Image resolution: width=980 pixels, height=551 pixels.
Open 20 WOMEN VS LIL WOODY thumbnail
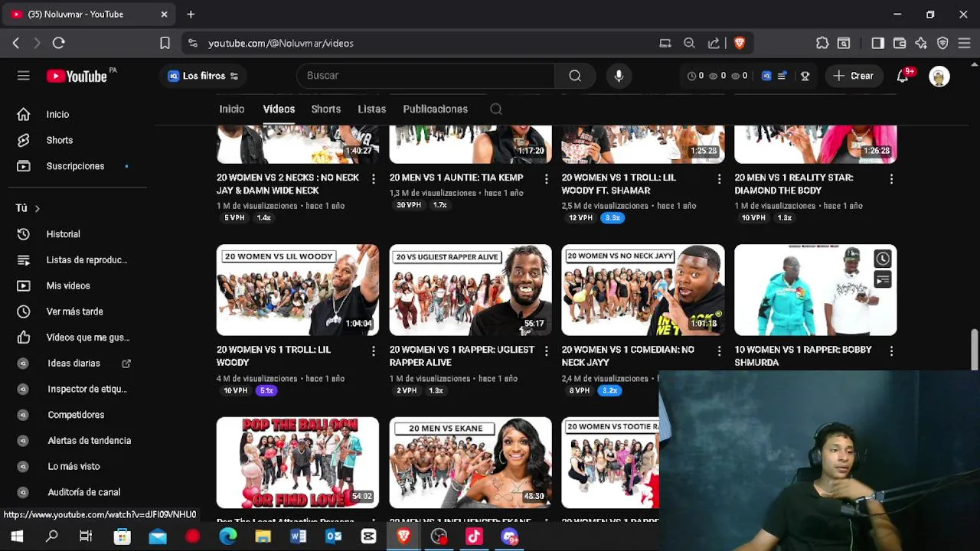298,290
